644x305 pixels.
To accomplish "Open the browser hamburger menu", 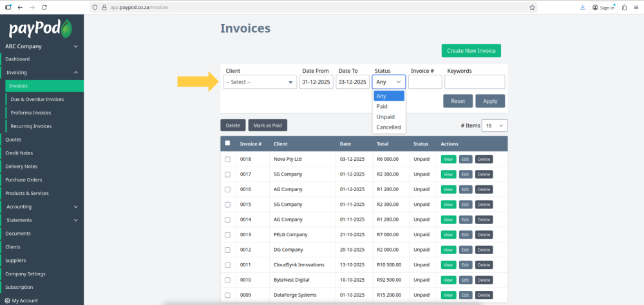I will (x=636, y=7).
